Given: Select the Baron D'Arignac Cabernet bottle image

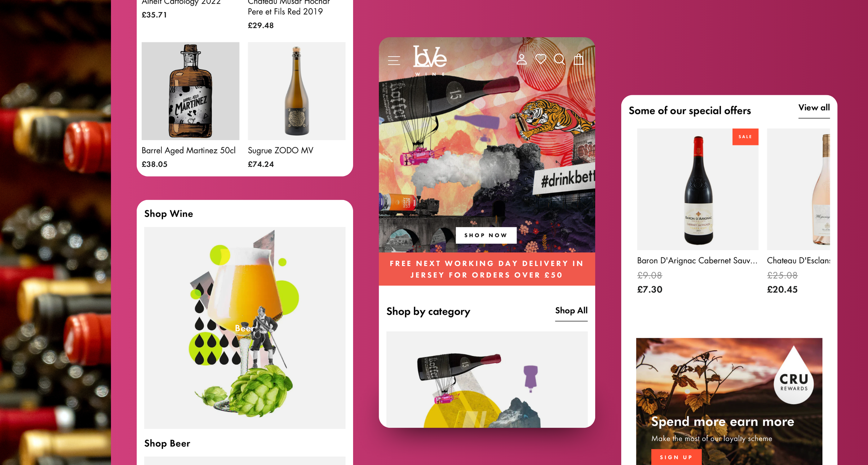Looking at the screenshot, I should pyautogui.click(x=697, y=189).
